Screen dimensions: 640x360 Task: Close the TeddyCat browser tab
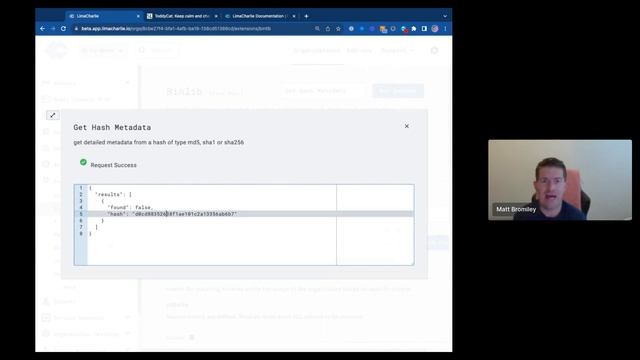216,16
